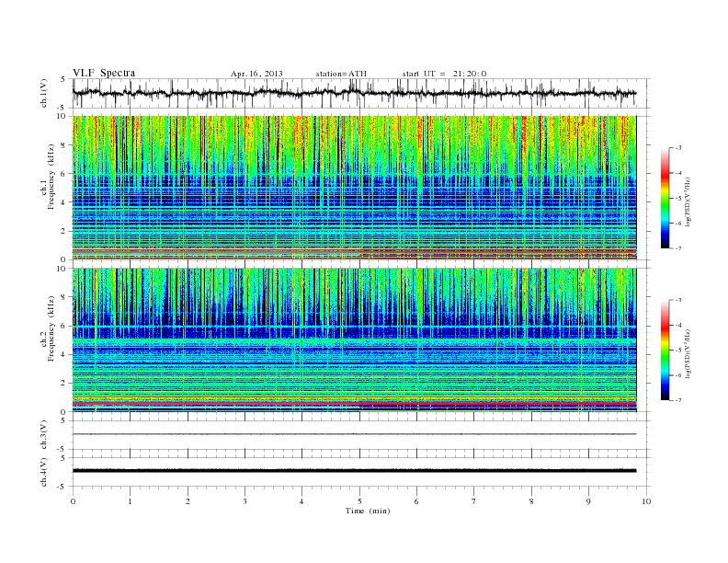728x563 pixels.
Task: Click the 'start UT = 21:20:0' text
Action: coord(444,74)
